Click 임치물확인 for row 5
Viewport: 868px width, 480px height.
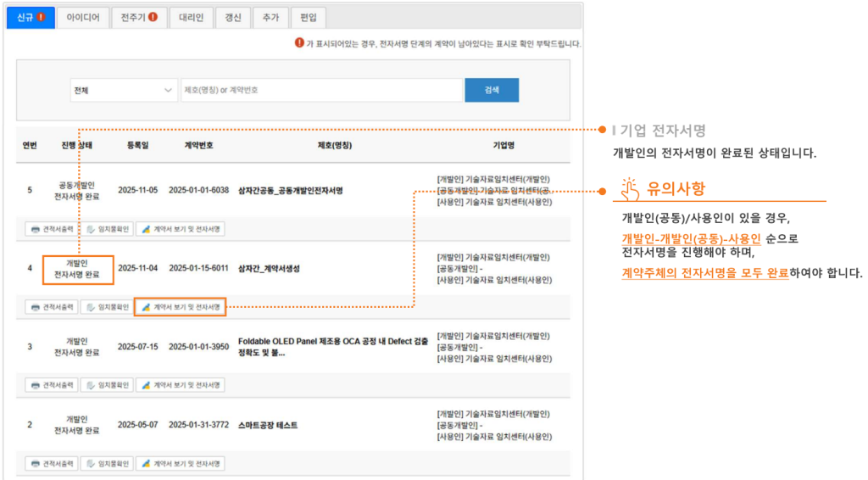click(108, 229)
